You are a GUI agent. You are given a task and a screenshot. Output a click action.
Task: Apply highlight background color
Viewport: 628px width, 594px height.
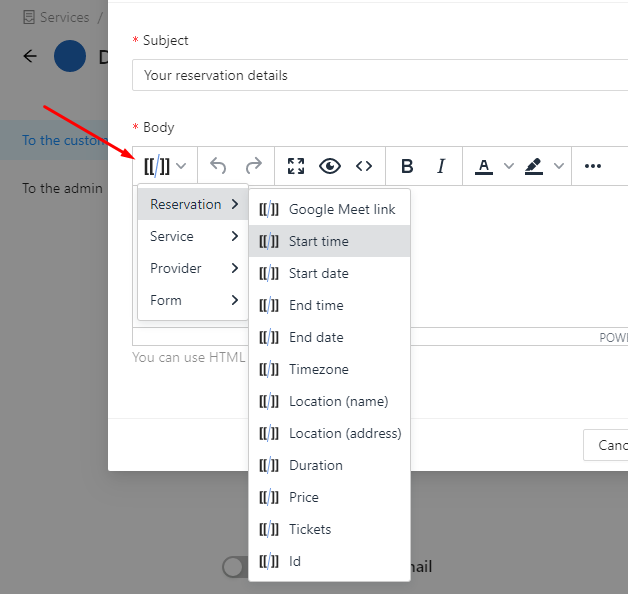pyautogui.click(x=534, y=166)
